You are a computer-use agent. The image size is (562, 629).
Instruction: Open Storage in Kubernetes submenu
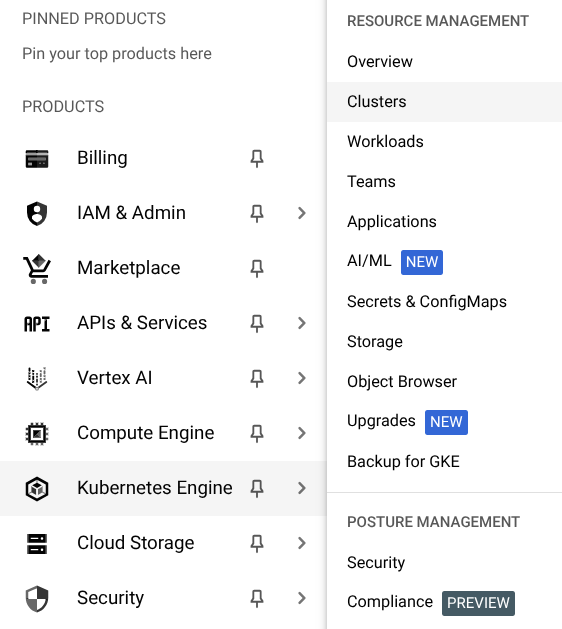click(375, 342)
